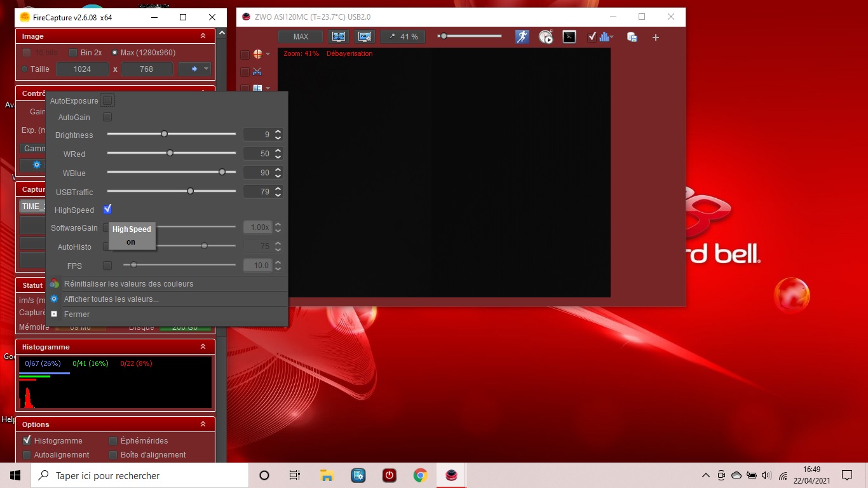
Task: Click the orange reticle crosshair icon
Action: tap(258, 54)
